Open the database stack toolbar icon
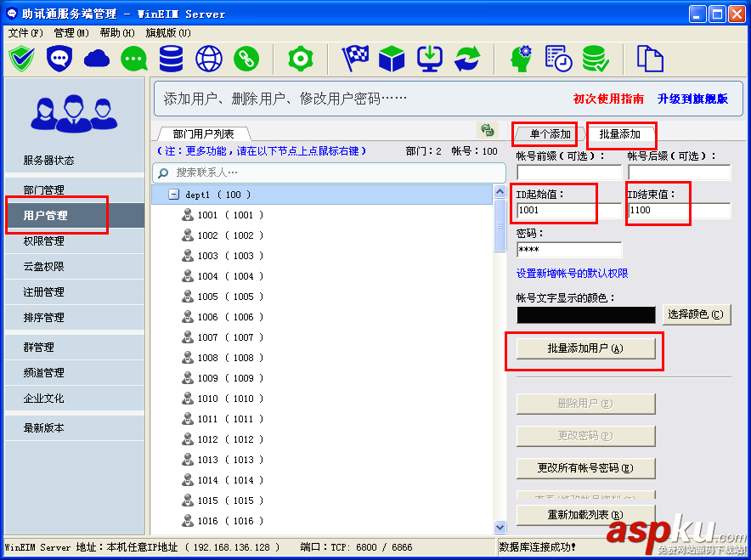Screen dimensions: 751x560 (x=170, y=59)
